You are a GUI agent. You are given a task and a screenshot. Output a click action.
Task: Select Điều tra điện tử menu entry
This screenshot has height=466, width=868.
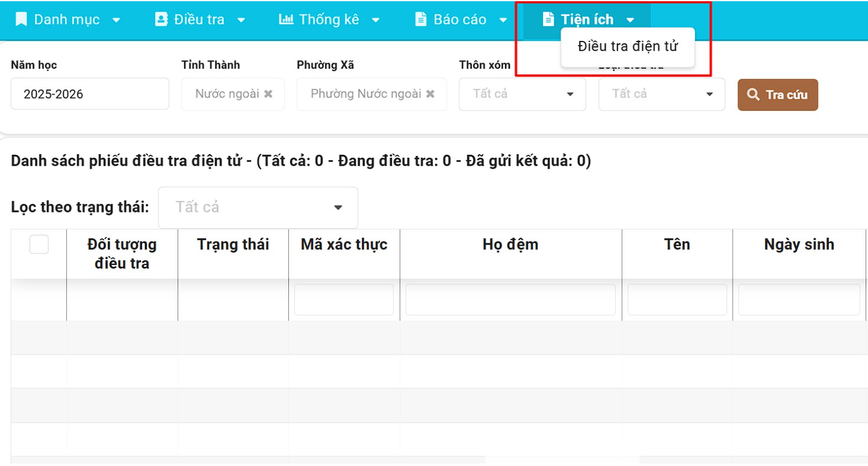[x=627, y=46]
